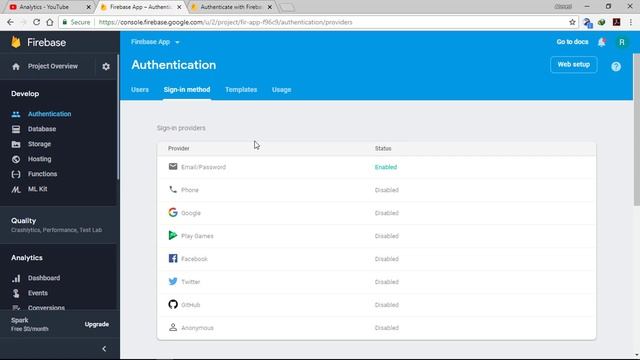Open the Usage tab
The height and width of the screenshot is (360, 640).
pyautogui.click(x=282, y=90)
